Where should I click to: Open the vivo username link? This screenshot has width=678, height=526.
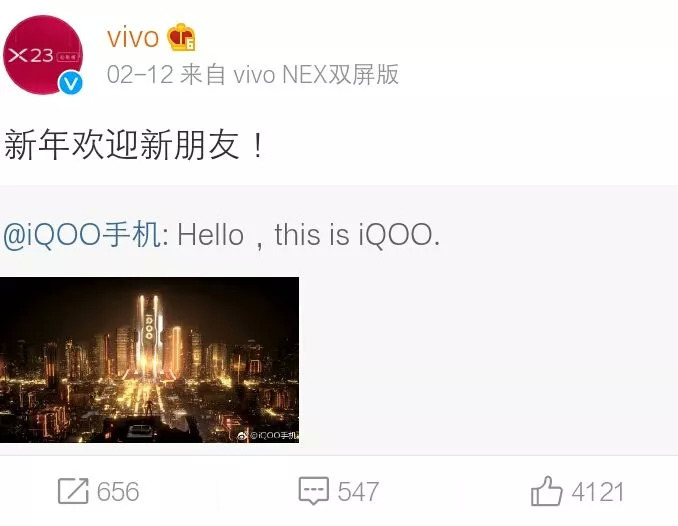pyautogui.click(x=133, y=38)
